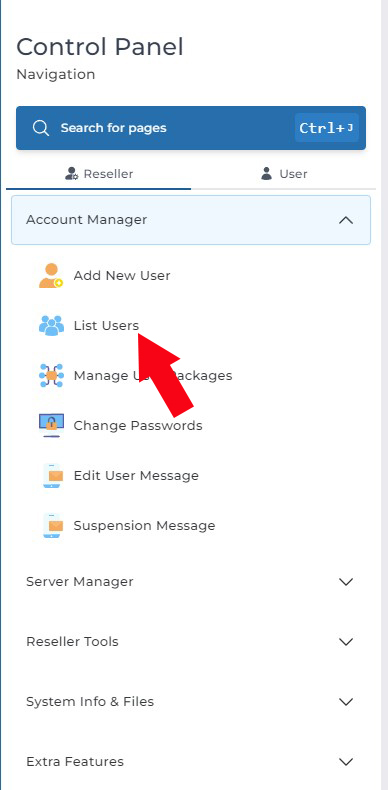Click the Manage User Packages network icon
The width and height of the screenshot is (388, 790).
click(51, 375)
